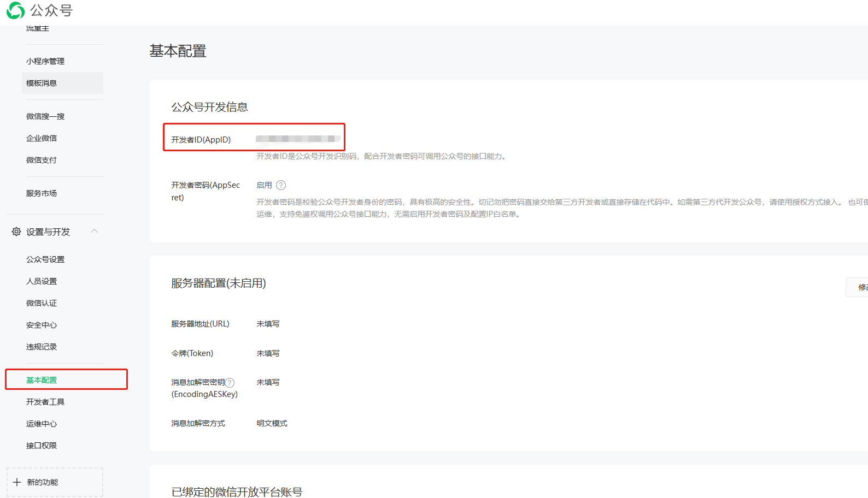Screen dimensions: 868x498
Task: Open 微信搜一搜 menu item
Action: tap(45, 116)
